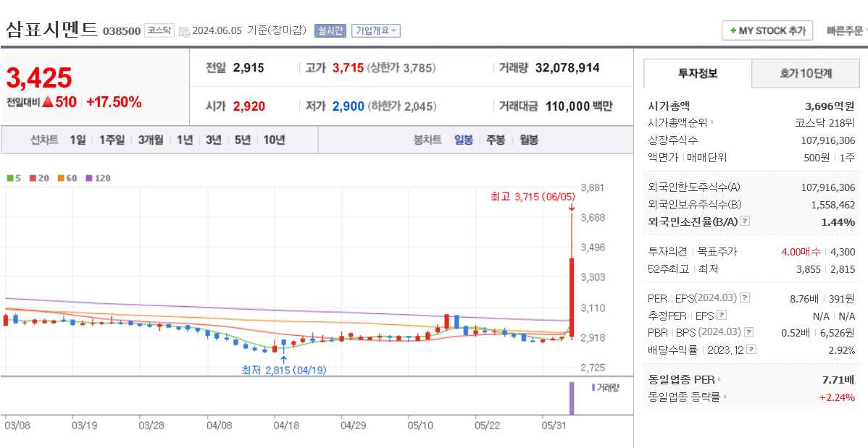Switch to the 호가10단계 tab
Viewport: 868px width, 448px height.
tap(806, 73)
